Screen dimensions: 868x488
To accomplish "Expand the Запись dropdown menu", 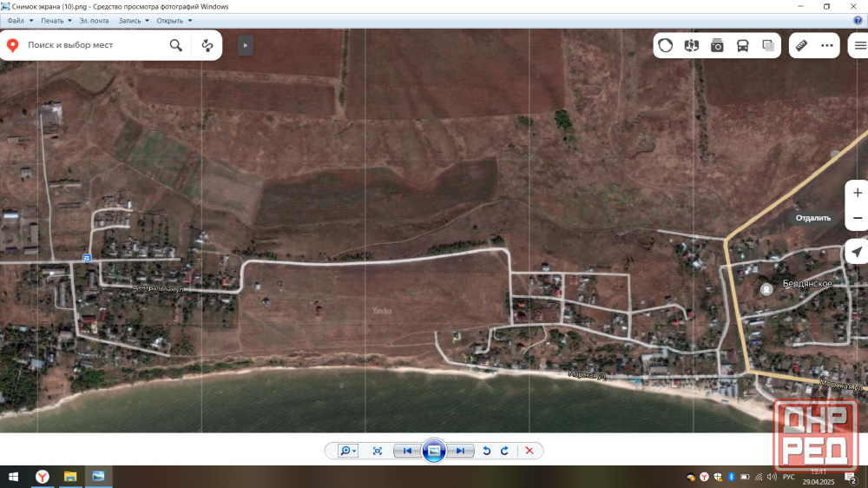I will click(x=133, y=20).
